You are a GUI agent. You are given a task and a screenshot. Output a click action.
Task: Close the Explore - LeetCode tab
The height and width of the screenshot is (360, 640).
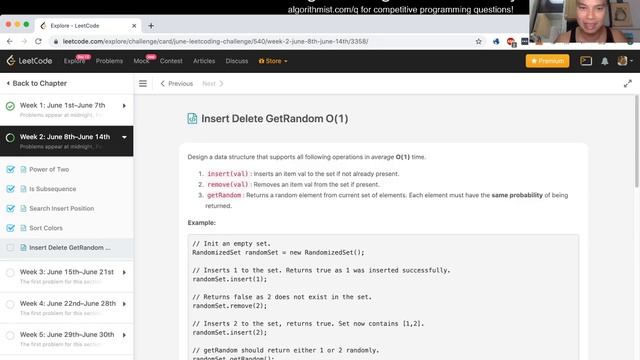[x=134, y=26]
